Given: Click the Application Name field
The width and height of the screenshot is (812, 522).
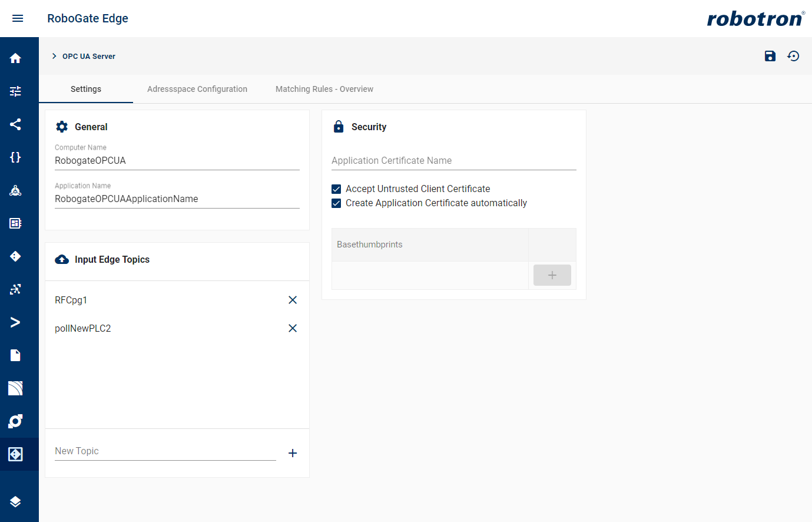Looking at the screenshot, I should 177,199.
